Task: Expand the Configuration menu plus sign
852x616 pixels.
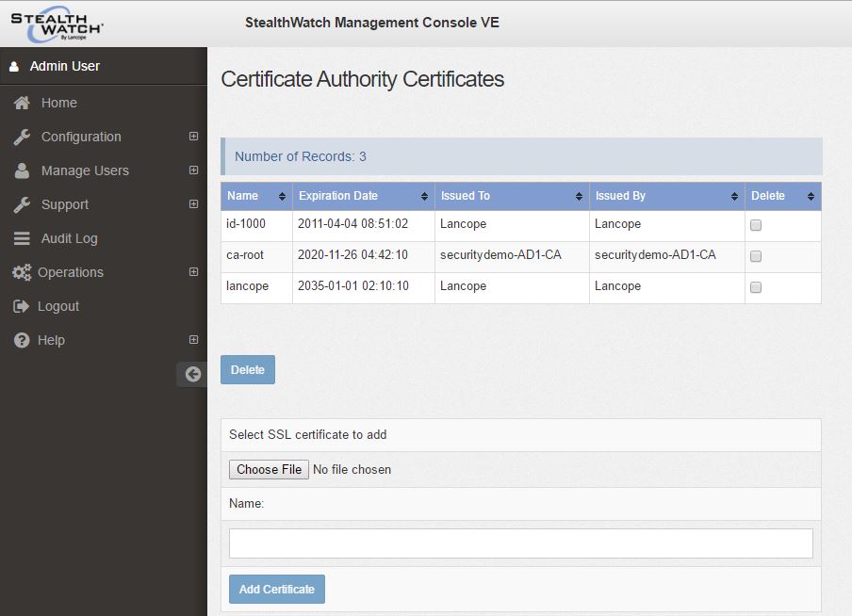Action: pyautogui.click(x=193, y=137)
